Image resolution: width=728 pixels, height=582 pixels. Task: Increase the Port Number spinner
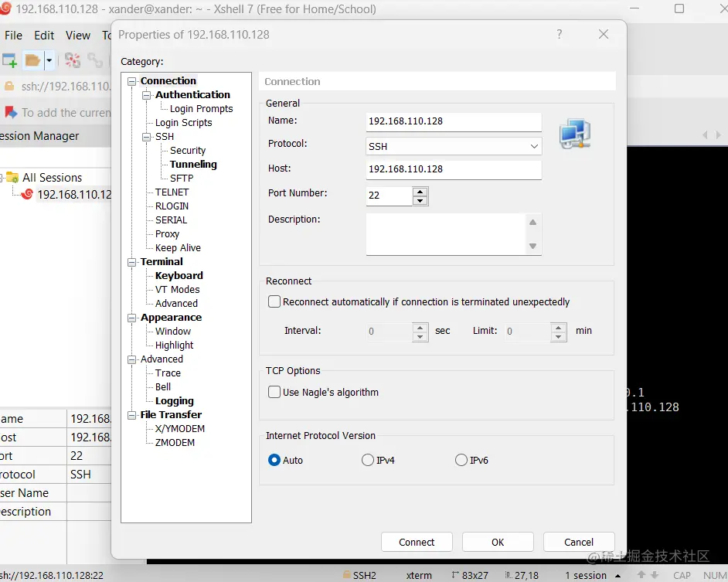pyautogui.click(x=420, y=192)
